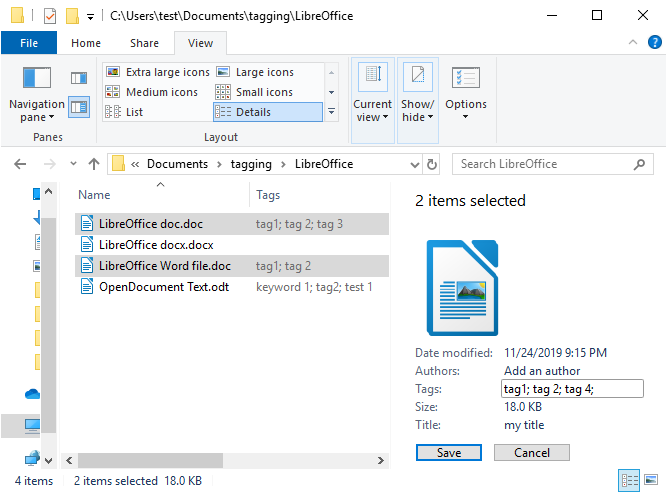Select the View ribbon tab

click(200, 43)
